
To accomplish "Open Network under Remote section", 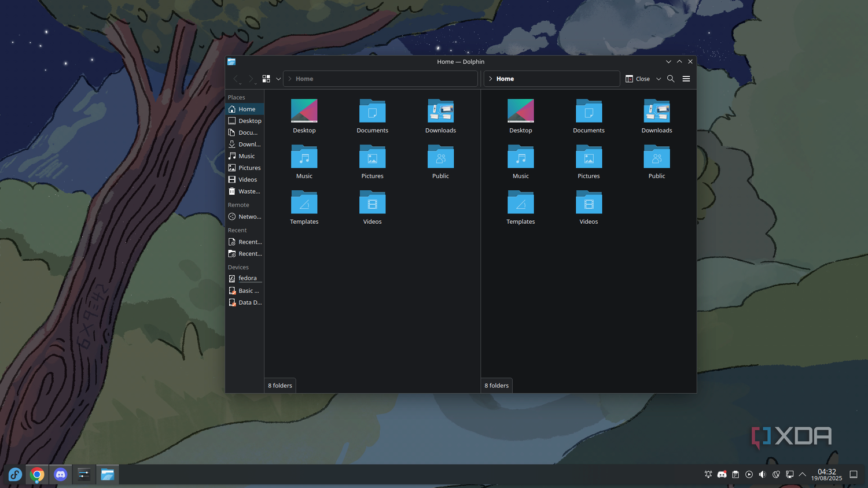I will tap(245, 217).
